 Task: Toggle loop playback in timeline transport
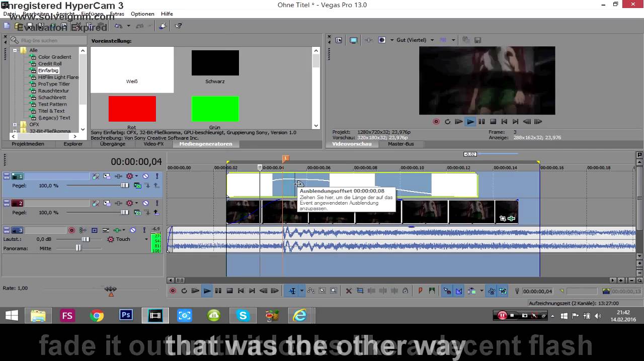[184, 291]
